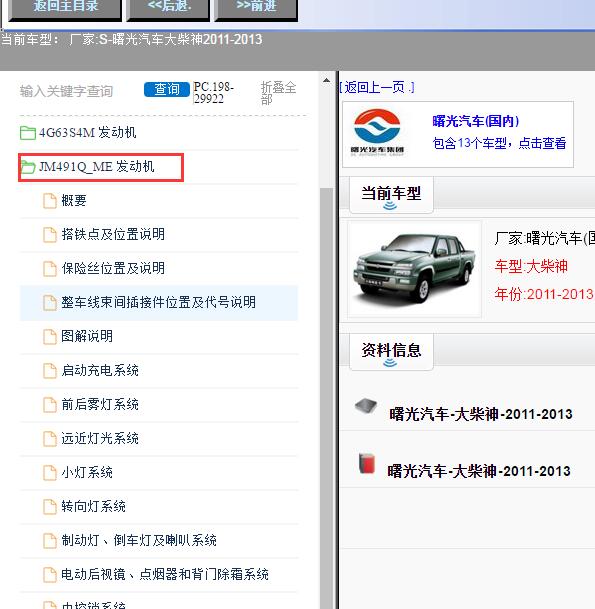Select the 整车线束间插接件位置及代号说明 entry text
The width and height of the screenshot is (595, 609).
pos(158,303)
